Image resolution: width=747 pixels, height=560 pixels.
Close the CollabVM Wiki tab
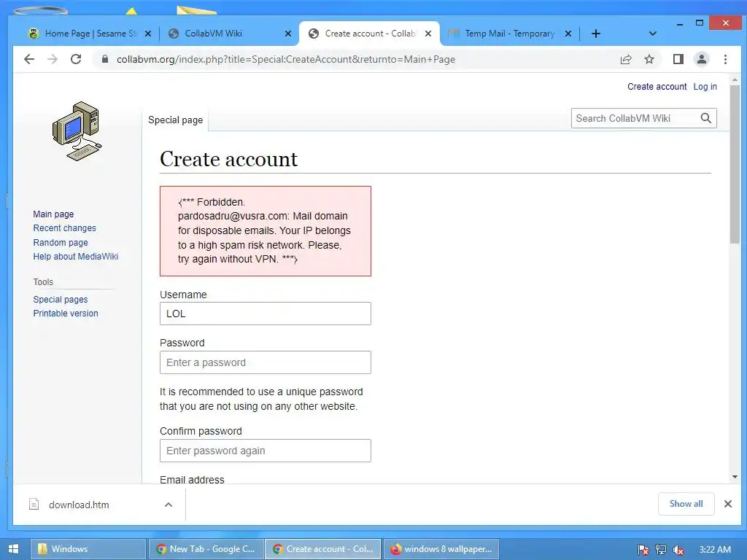(x=287, y=34)
